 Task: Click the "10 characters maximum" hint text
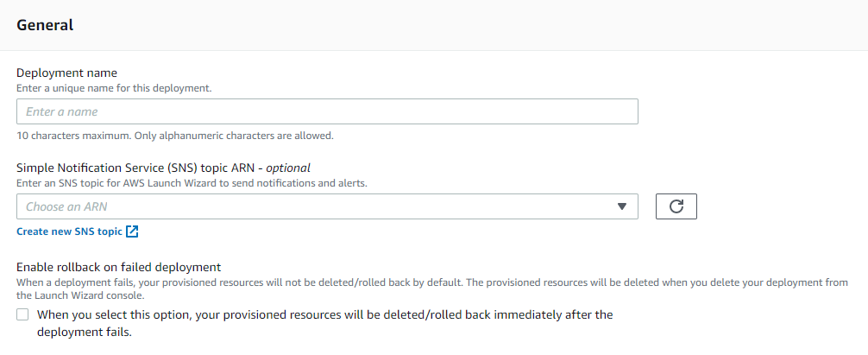pos(175,136)
